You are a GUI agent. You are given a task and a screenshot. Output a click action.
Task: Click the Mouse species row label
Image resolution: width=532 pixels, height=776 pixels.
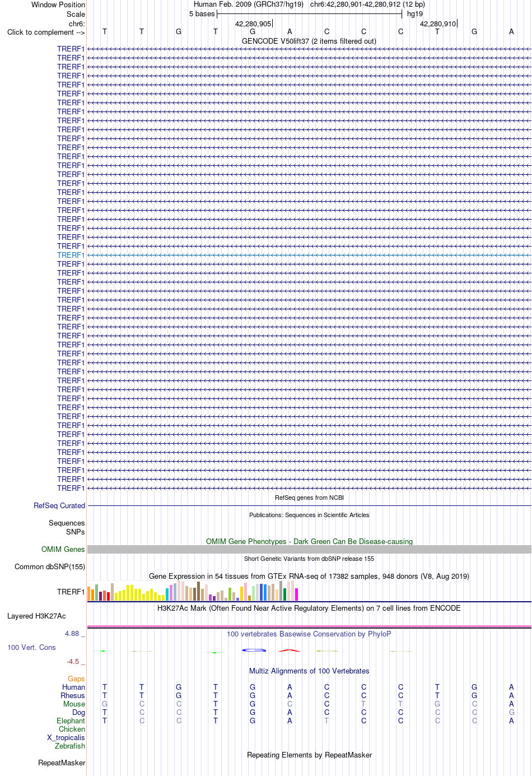(74, 704)
